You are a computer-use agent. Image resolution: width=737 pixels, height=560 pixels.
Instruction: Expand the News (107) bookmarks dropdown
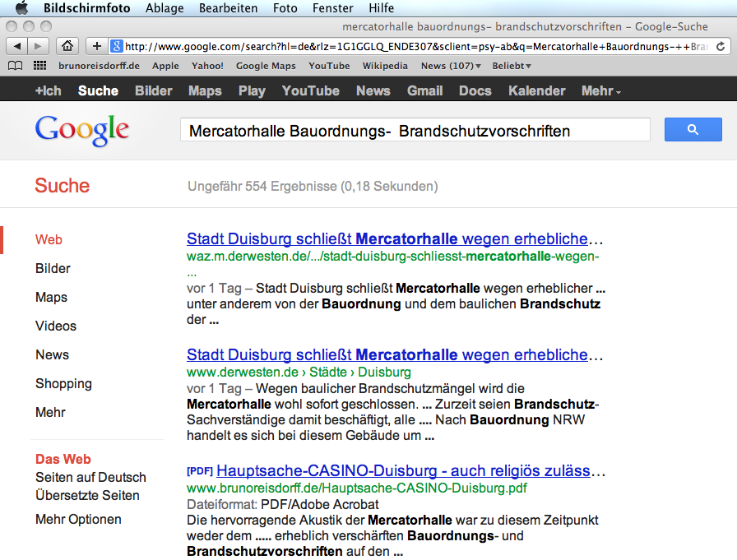(451, 66)
